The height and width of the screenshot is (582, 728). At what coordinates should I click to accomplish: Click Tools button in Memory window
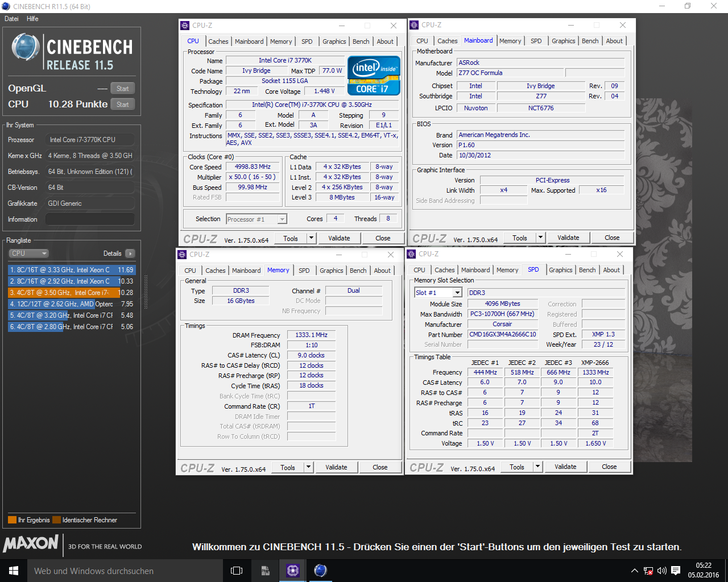point(288,467)
